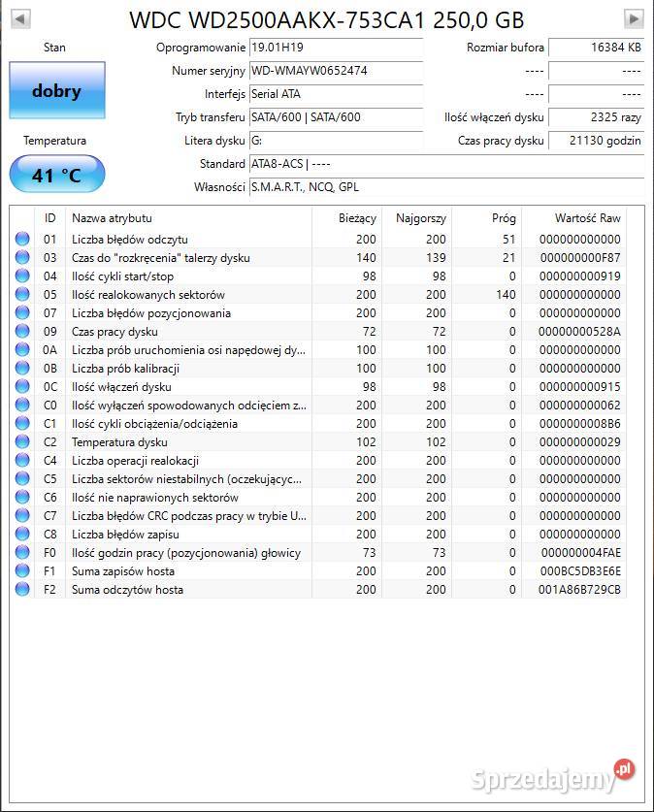Click the firmware field 19.01H19
The width and height of the screenshot is (654, 812).
(336, 48)
